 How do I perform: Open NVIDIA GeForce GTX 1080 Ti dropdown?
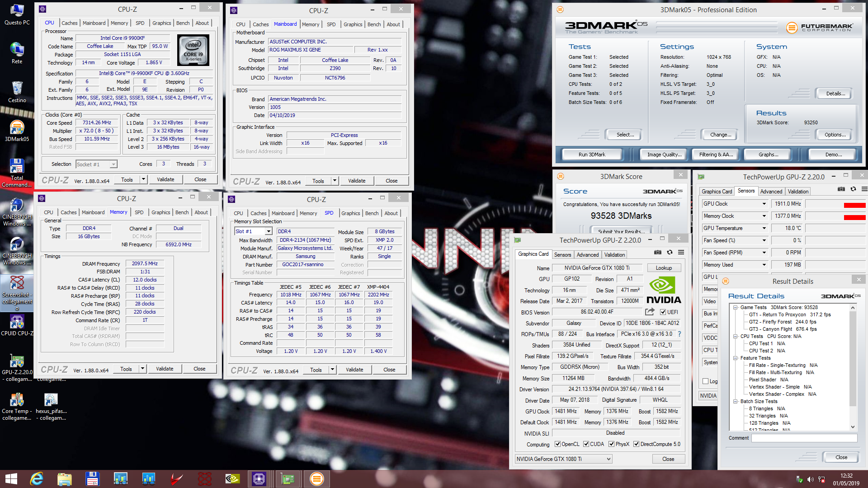pos(564,459)
